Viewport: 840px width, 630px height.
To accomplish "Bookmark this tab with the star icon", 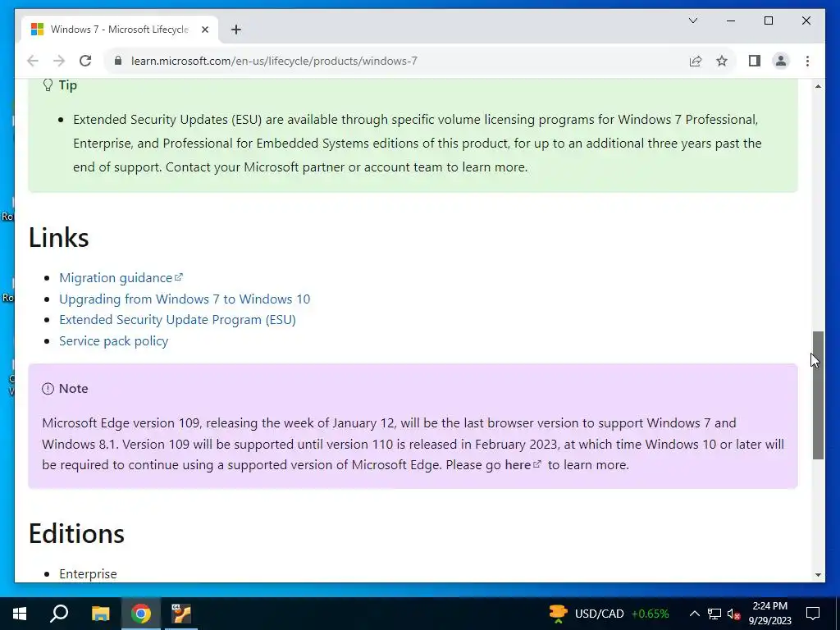I will [722, 61].
